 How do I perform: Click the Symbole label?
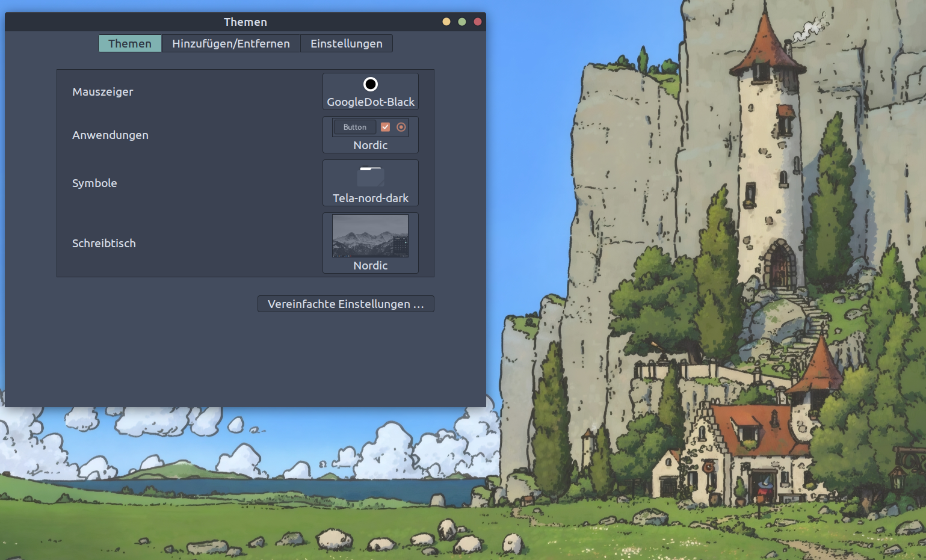pyautogui.click(x=94, y=183)
